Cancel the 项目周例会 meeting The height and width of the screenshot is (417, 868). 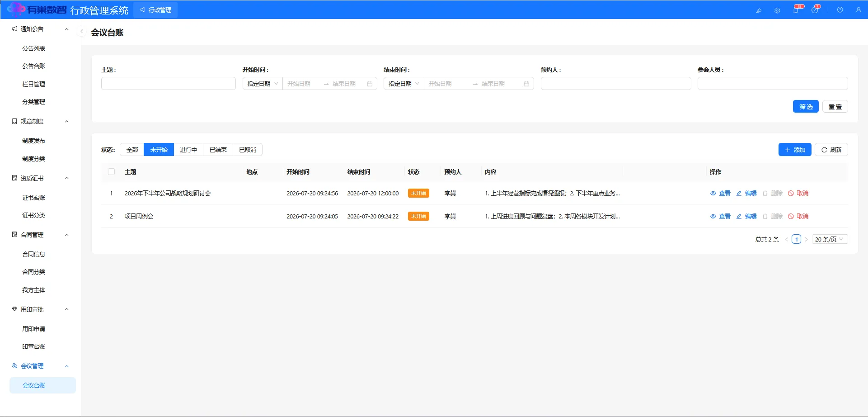click(x=798, y=216)
